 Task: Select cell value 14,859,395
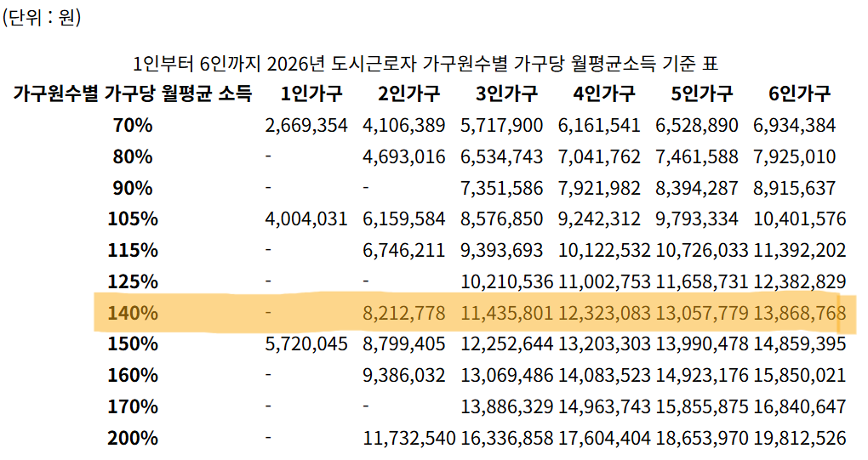[x=799, y=344]
